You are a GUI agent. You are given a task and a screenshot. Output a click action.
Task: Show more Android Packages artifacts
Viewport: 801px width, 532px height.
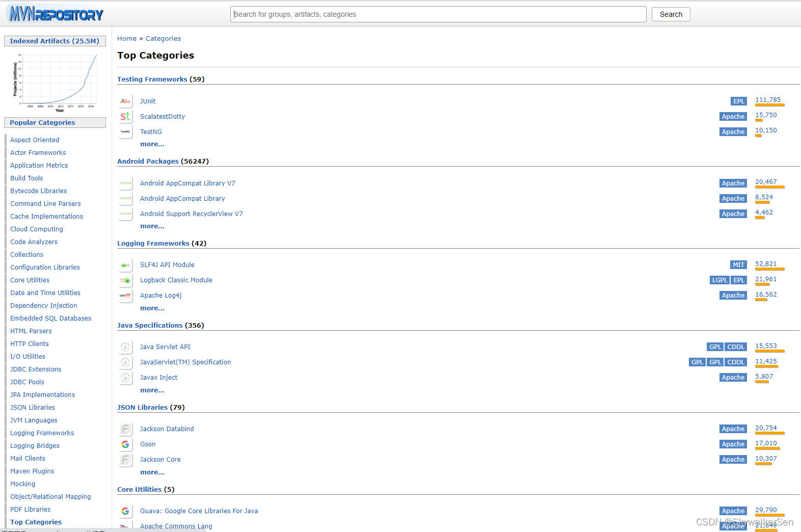click(x=152, y=226)
